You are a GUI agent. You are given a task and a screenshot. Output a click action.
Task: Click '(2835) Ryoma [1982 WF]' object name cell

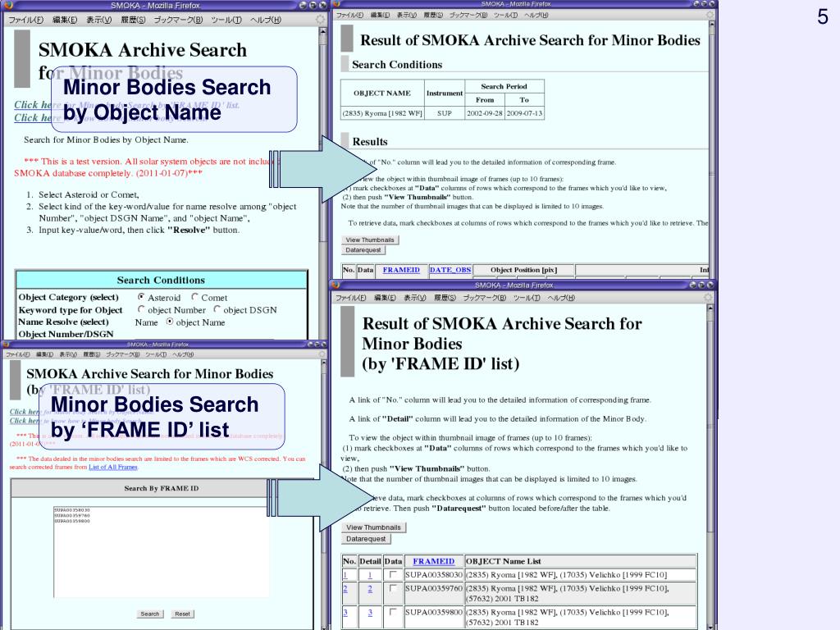click(382, 113)
